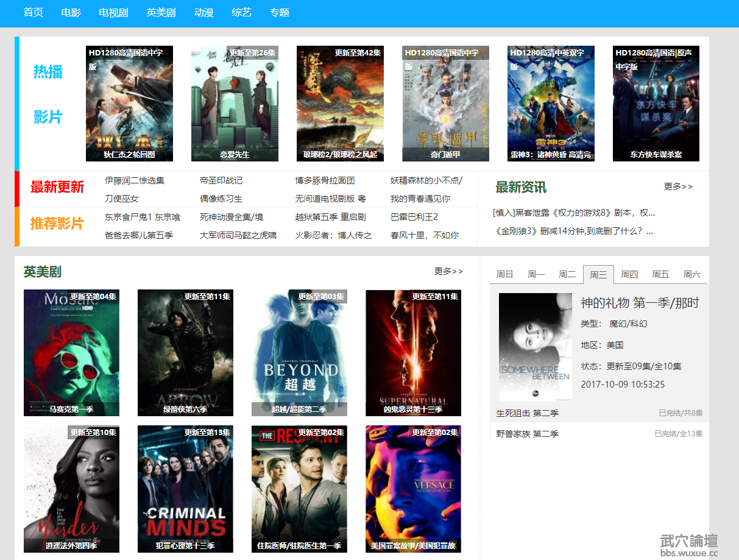The image size is (739, 560).
Task: Open the 东方快车谋杀案 poster
Action: (656, 104)
